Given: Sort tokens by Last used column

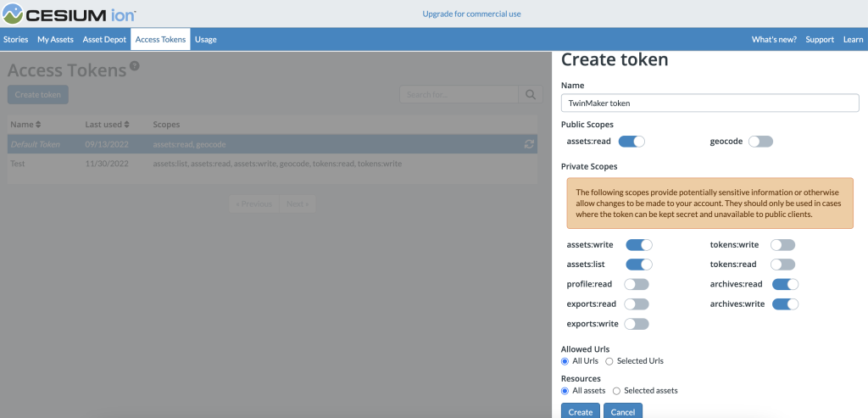Looking at the screenshot, I should [x=108, y=125].
